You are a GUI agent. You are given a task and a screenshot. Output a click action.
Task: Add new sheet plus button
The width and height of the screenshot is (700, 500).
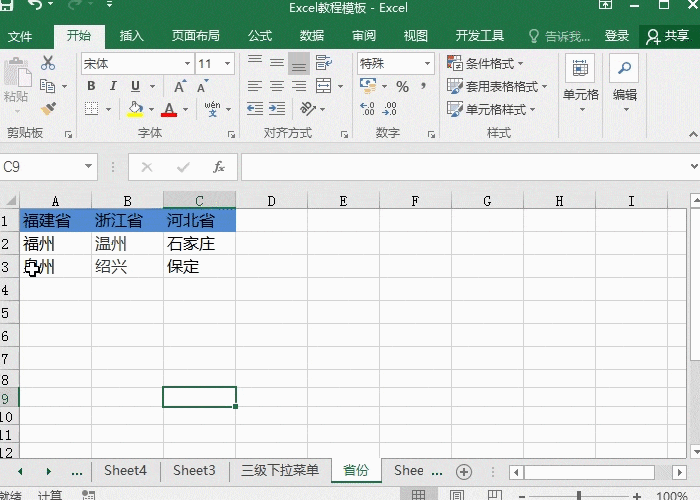(x=463, y=471)
